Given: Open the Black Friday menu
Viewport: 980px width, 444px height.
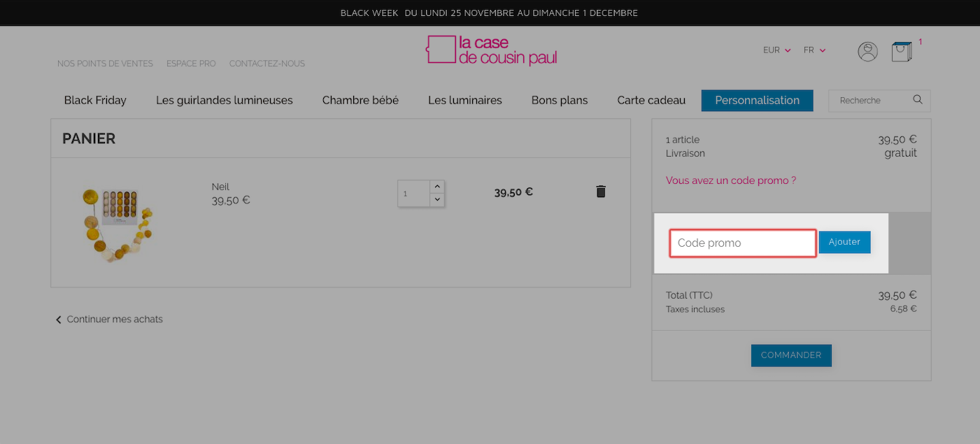Looking at the screenshot, I should pos(95,101).
